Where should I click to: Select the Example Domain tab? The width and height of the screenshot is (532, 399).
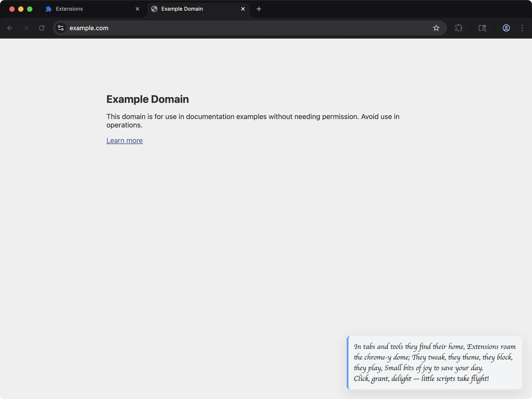click(190, 9)
